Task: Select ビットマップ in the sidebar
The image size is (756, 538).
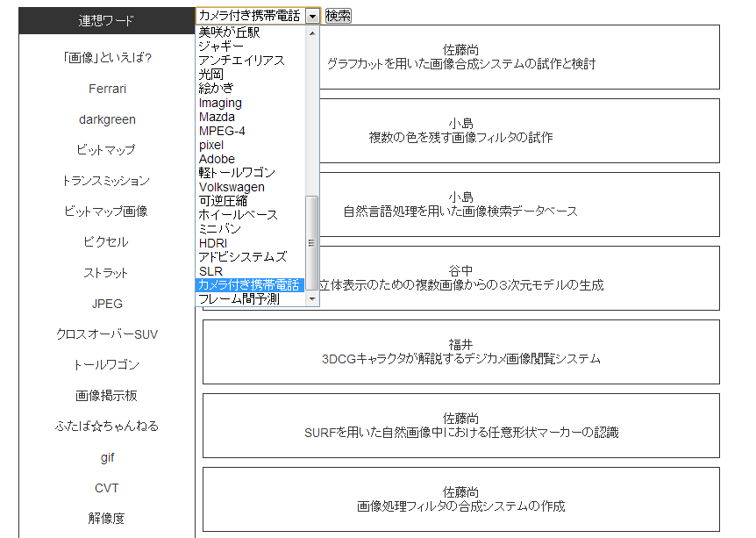Action: (x=107, y=150)
